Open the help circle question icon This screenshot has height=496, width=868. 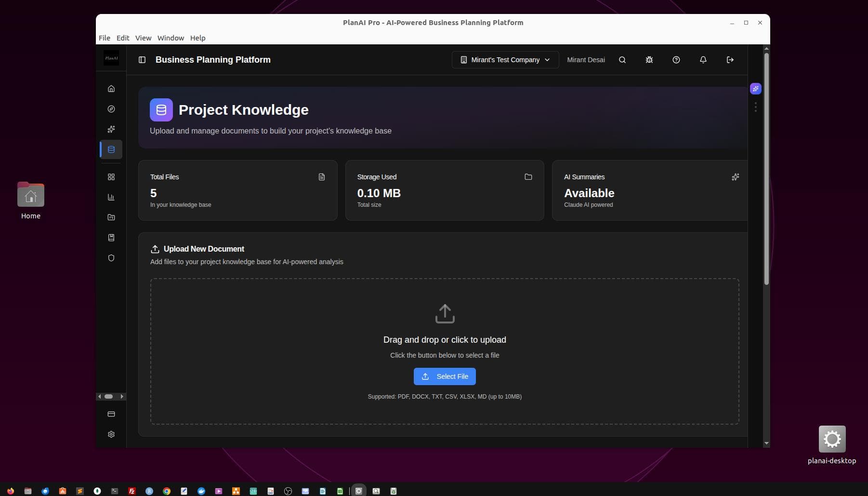[676, 60]
